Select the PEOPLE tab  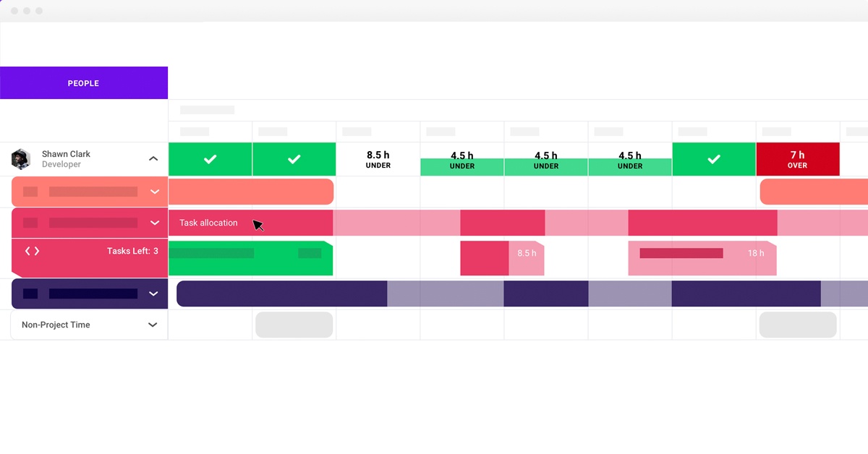tap(83, 82)
